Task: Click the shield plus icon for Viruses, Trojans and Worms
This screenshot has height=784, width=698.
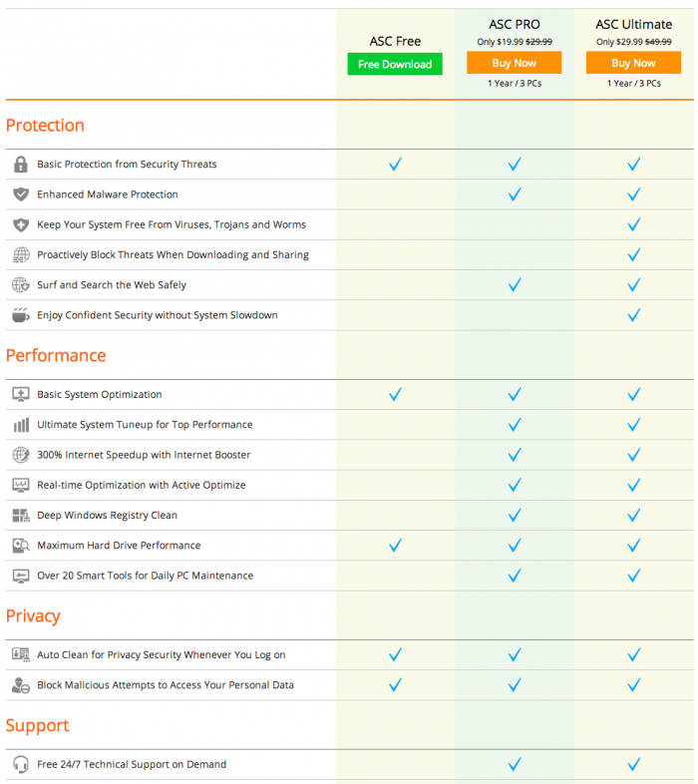Action: [21, 224]
